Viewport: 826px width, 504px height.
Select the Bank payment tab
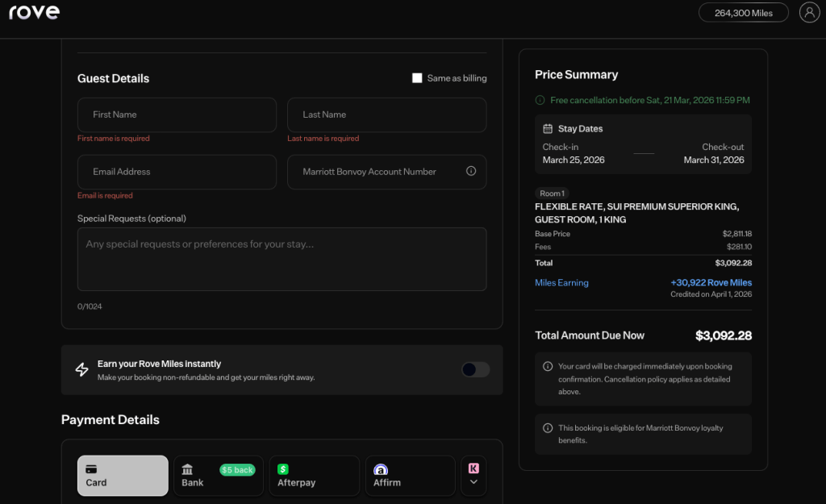[218, 475]
